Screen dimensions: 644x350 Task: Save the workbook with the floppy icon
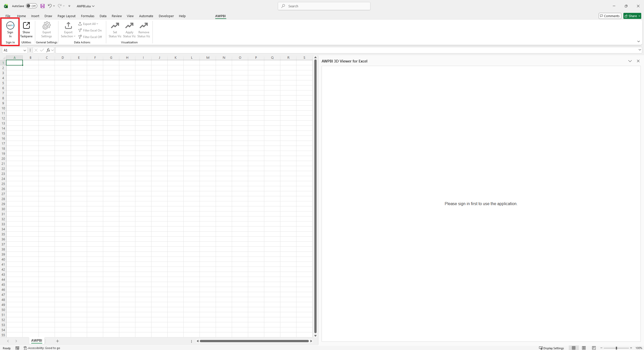(43, 6)
